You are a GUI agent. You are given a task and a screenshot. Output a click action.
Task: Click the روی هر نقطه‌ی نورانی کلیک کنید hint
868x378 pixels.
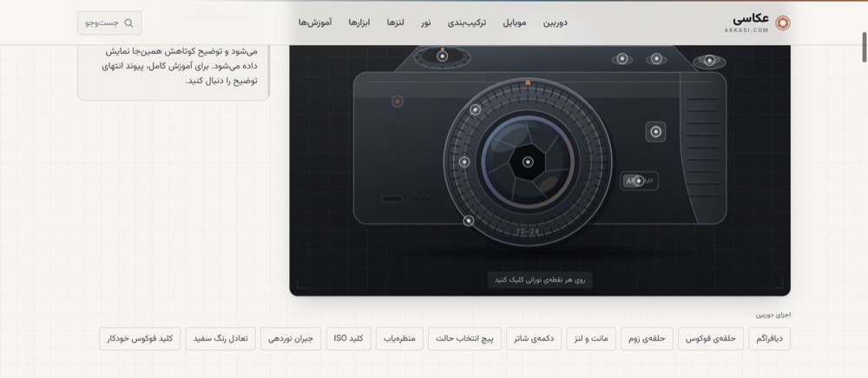[540, 280]
